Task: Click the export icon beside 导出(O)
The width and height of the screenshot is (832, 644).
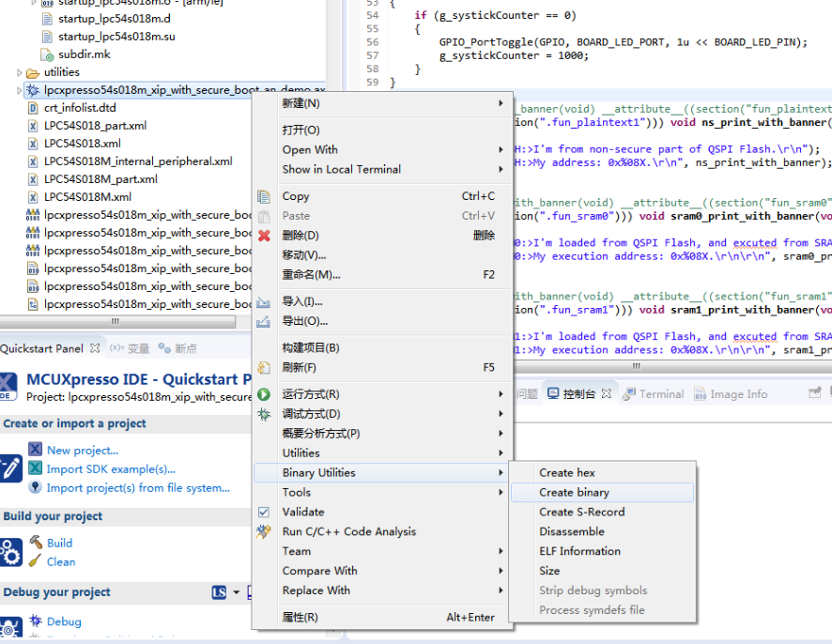Action: coord(263,321)
